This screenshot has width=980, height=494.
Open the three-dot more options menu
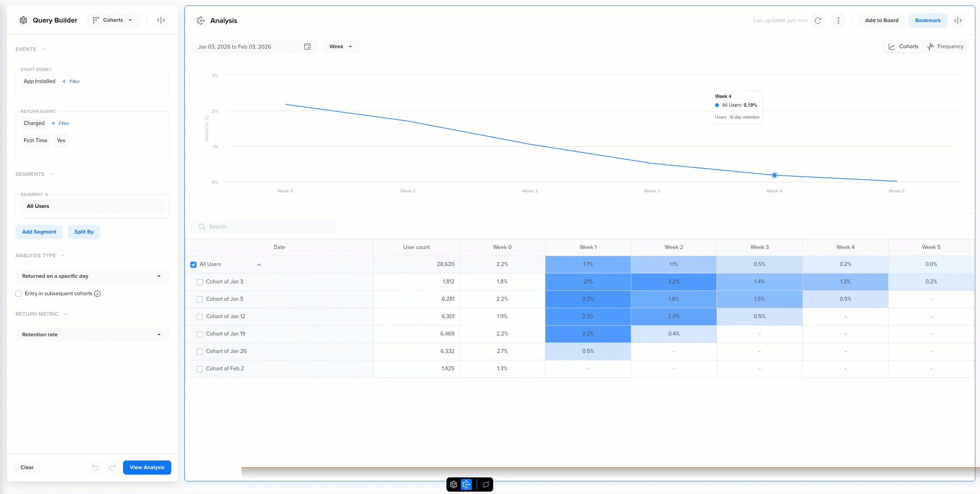(838, 21)
